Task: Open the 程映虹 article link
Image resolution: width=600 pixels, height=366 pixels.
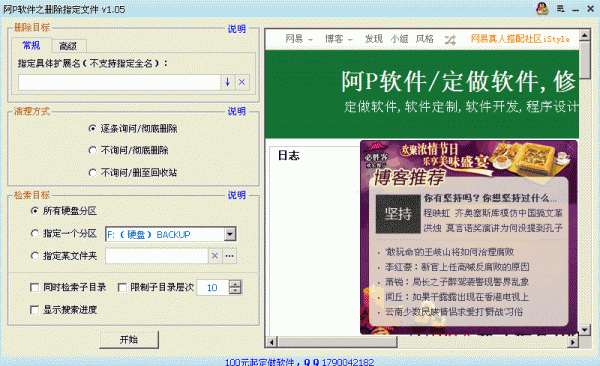Action: 493,213
